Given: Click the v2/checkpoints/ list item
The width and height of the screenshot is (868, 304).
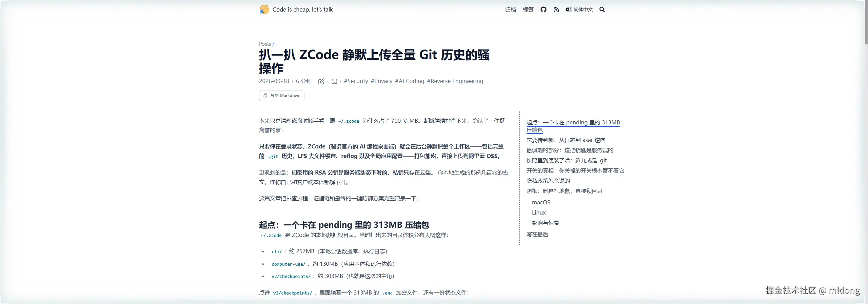Looking at the screenshot, I should point(291,276).
